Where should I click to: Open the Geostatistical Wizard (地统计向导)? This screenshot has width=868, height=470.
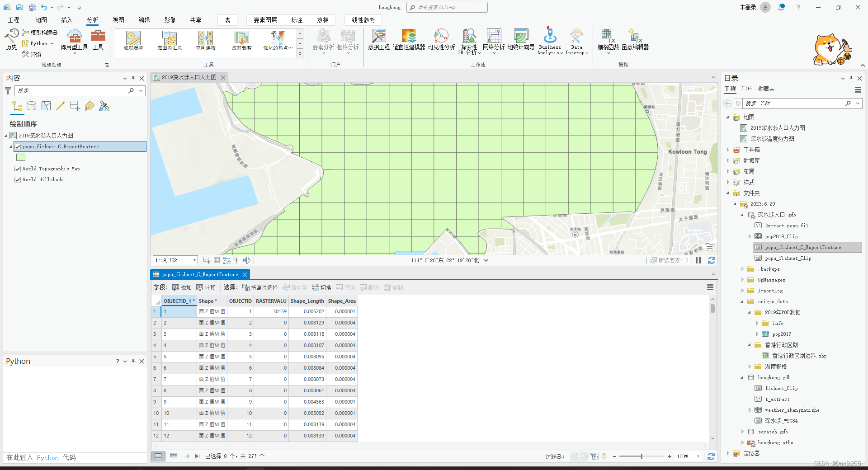pyautogui.click(x=521, y=40)
